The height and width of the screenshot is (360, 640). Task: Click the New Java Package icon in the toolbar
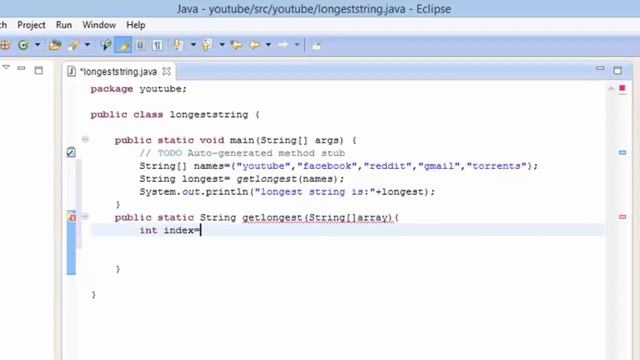click(5, 45)
